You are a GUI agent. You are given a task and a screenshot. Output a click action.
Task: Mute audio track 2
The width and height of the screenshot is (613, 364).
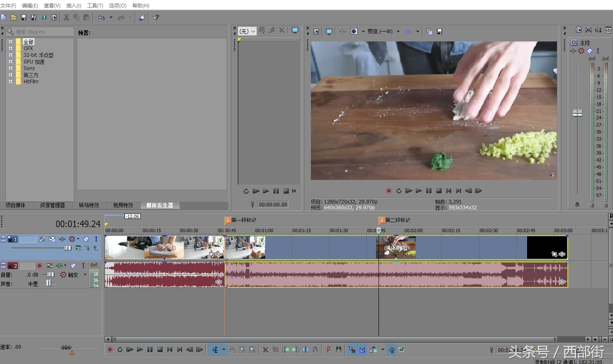pos(73,266)
